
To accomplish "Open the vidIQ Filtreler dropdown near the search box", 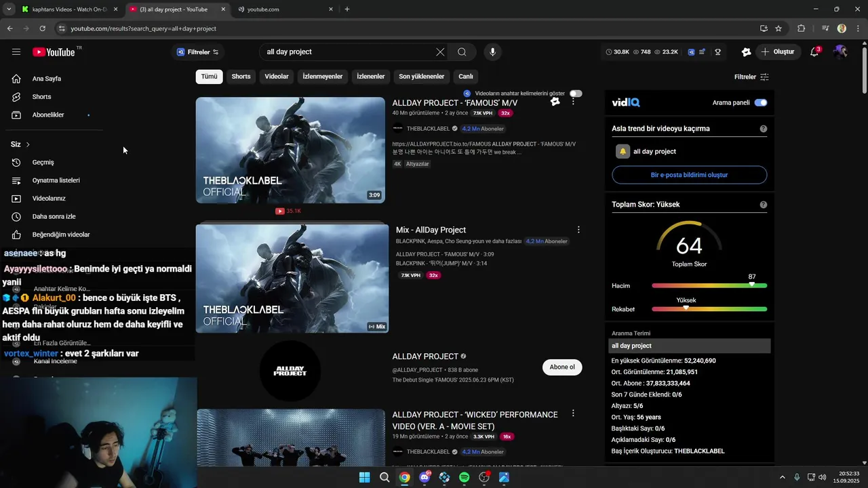I will click(x=197, y=52).
